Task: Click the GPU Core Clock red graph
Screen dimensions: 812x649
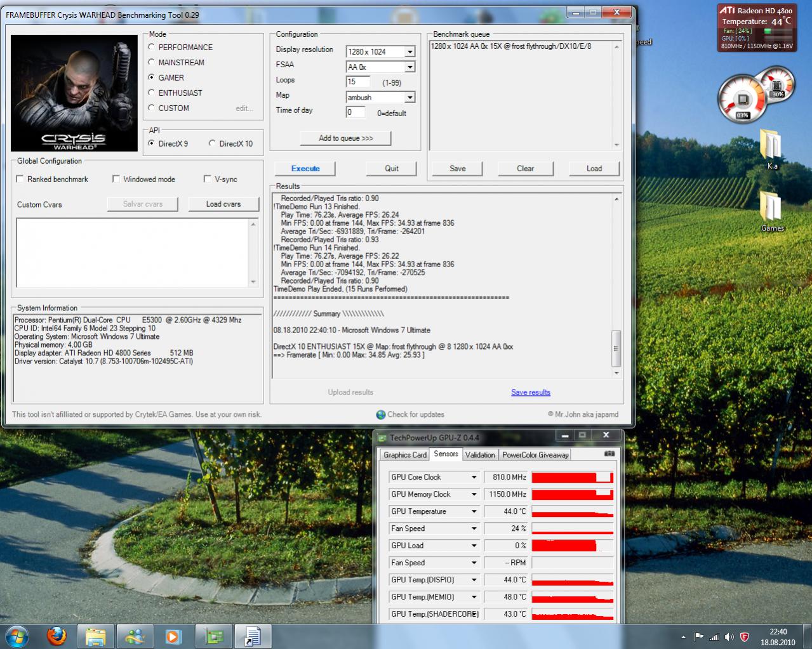Action: tap(573, 477)
